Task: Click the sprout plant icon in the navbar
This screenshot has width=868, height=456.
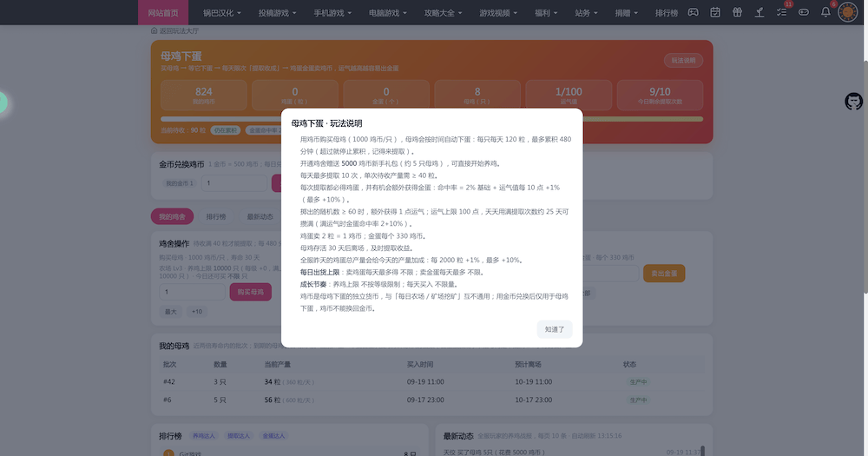Action: click(x=759, y=12)
